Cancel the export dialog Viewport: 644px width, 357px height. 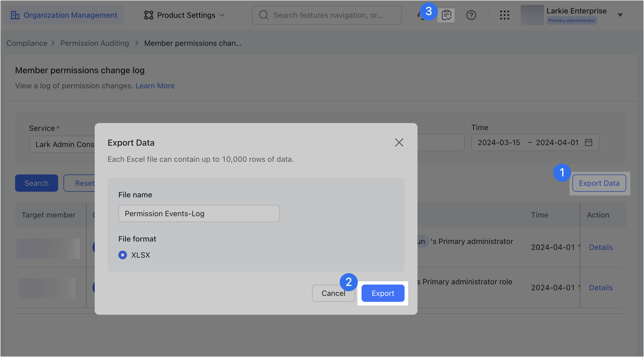[333, 293]
